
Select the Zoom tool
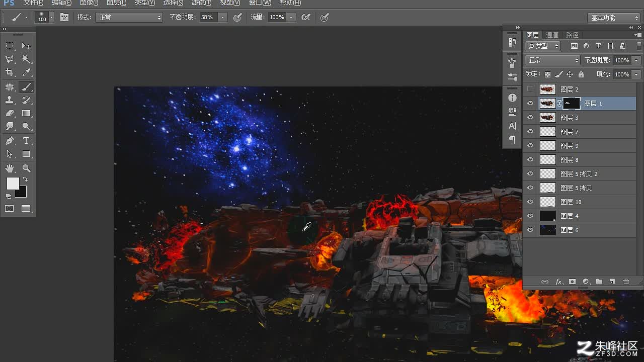[x=26, y=168]
